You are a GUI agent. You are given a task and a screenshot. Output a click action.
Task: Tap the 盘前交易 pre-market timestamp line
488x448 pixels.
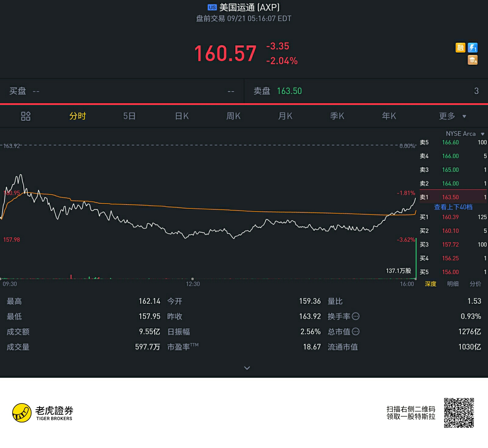click(244, 19)
